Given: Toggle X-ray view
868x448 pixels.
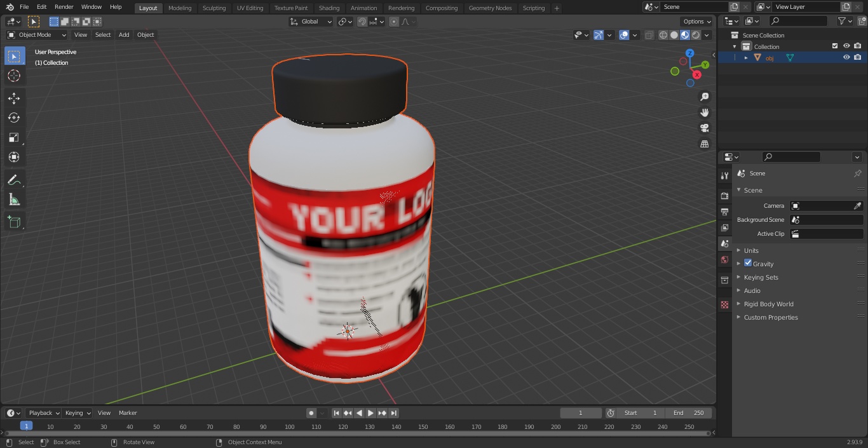Looking at the screenshot, I should 649,35.
